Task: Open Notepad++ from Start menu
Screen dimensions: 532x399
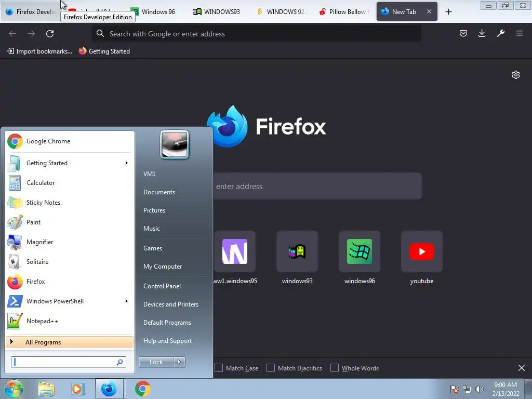Action: click(70, 321)
